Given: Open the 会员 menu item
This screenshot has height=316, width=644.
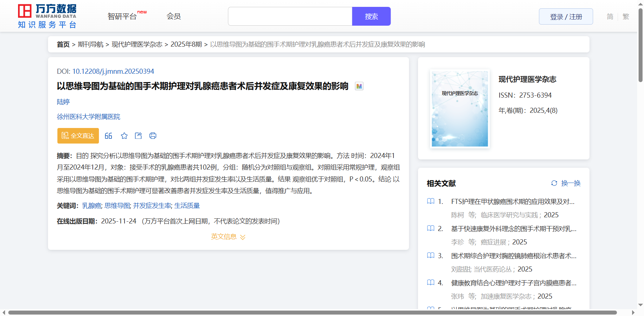Looking at the screenshot, I should (174, 16).
